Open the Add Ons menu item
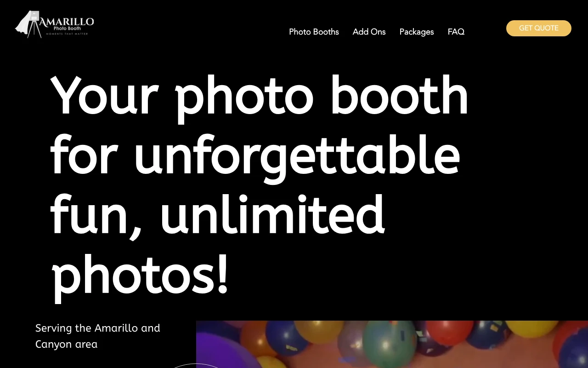588x368 pixels. point(369,32)
